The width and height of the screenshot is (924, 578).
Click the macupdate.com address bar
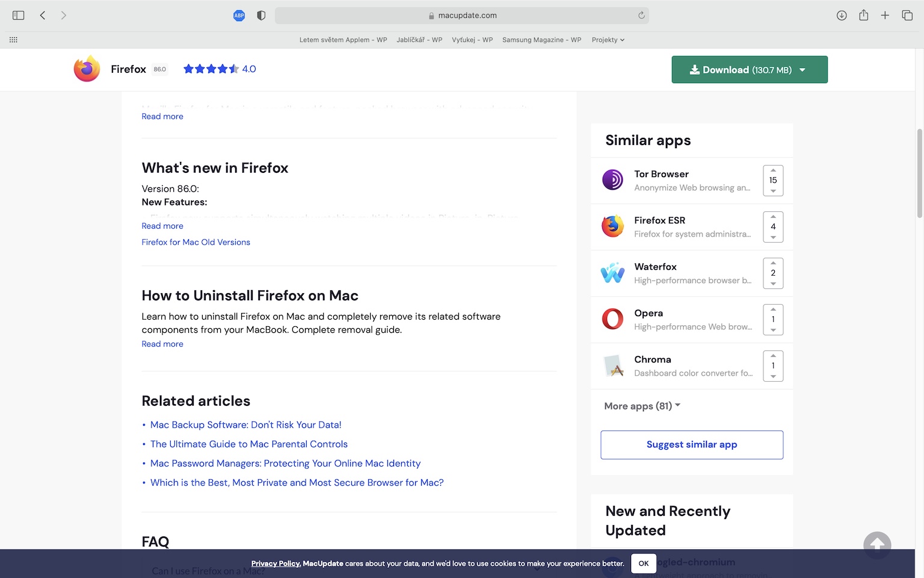pos(462,16)
